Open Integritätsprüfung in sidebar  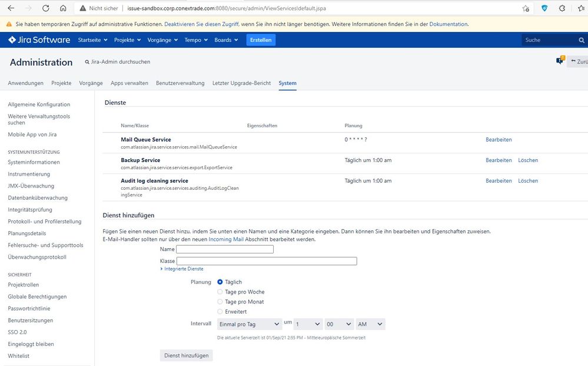point(30,210)
